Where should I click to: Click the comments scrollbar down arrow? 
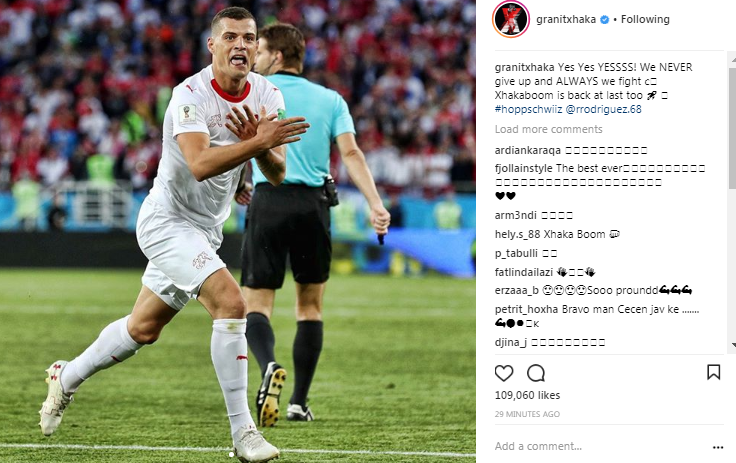733,345
